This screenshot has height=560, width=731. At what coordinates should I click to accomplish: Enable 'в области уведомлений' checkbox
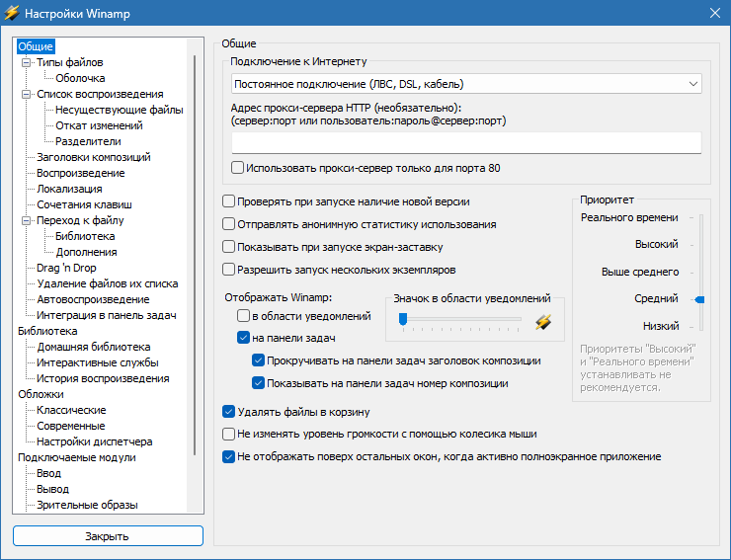[243, 316]
